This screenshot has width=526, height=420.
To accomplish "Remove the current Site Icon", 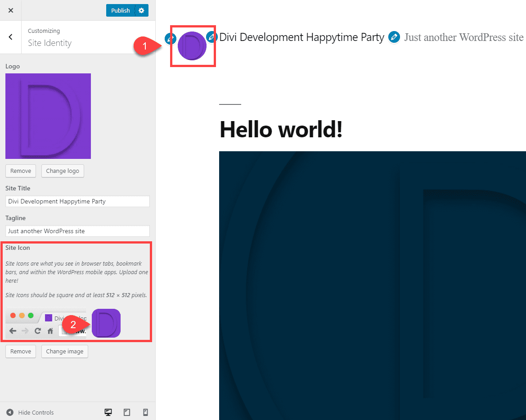I will pyautogui.click(x=20, y=351).
